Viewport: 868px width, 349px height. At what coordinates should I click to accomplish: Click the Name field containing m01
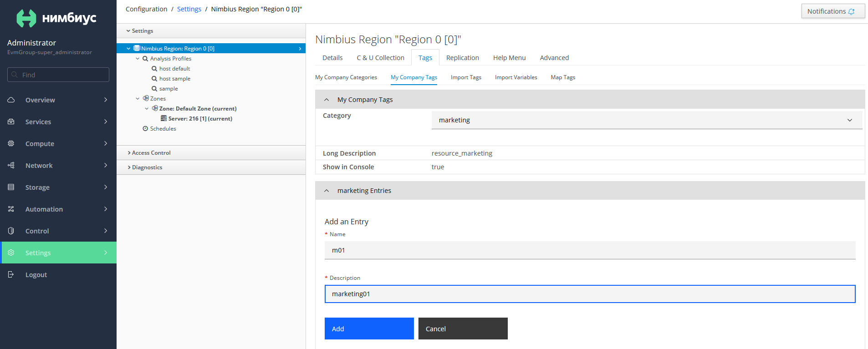pyautogui.click(x=590, y=250)
